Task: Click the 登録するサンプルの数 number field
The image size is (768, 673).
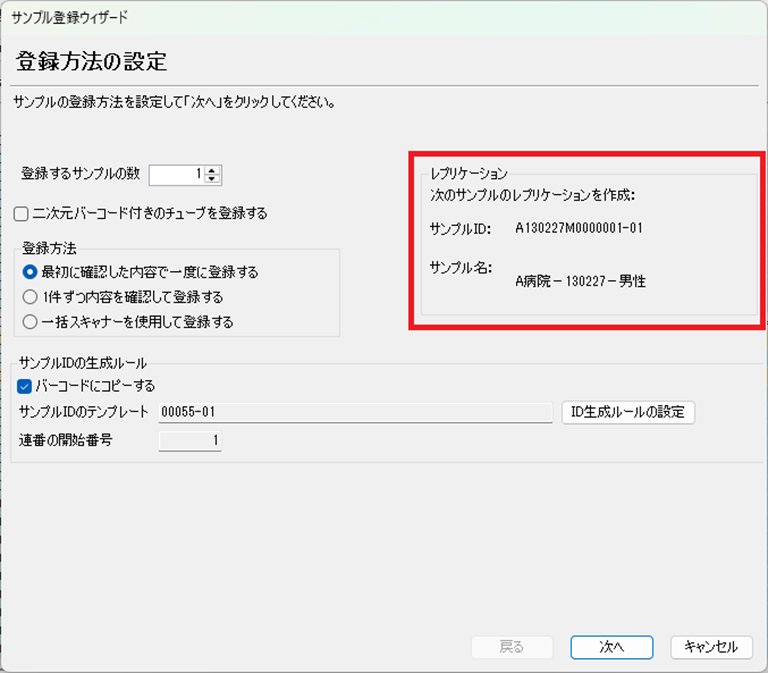Action: (x=176, y=175)
